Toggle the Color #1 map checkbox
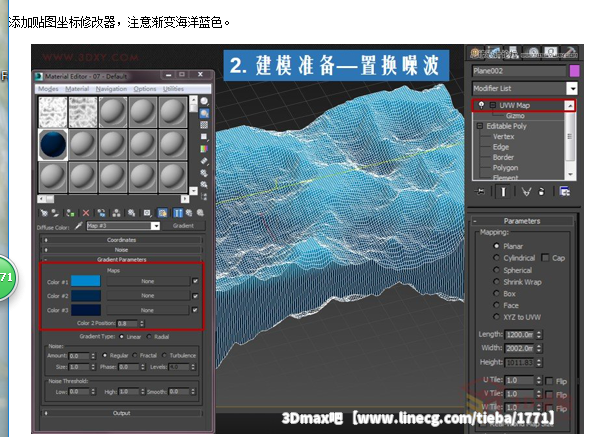This screenshot has height=437, width=594. [195, 281]
